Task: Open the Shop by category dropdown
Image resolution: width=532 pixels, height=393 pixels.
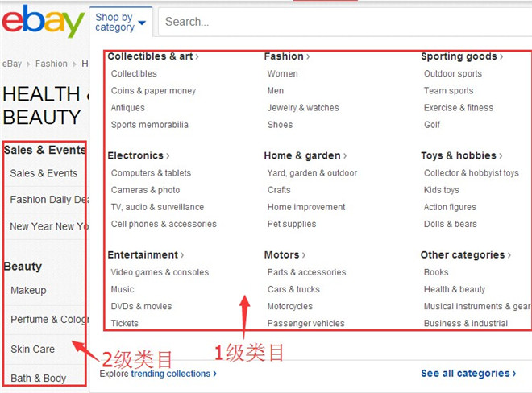Action: (x=120, y=22)
